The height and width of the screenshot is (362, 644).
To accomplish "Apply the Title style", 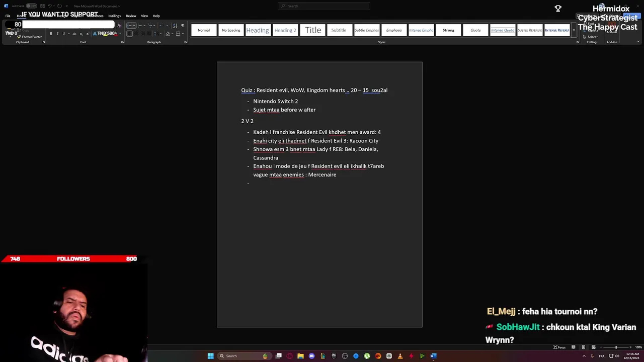I will pos(313,30).
